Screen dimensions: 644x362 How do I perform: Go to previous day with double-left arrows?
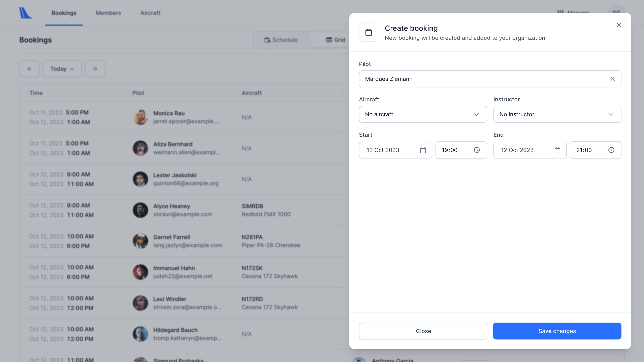29,69
